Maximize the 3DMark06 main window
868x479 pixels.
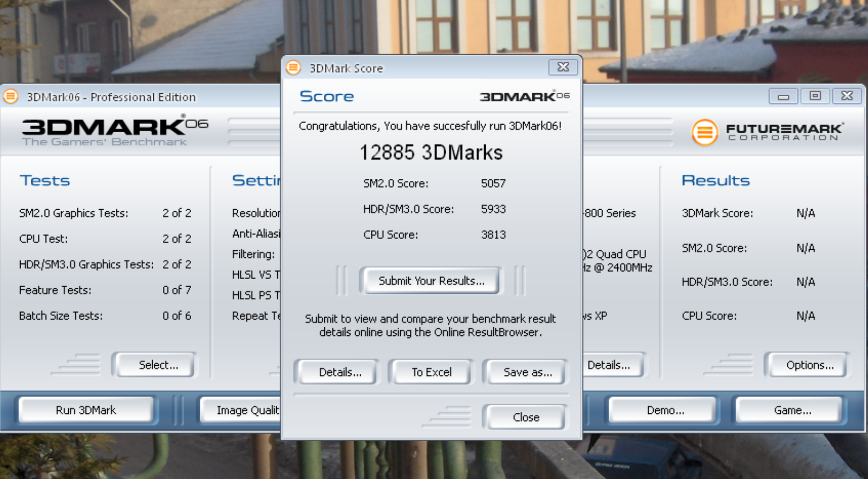point(815,96)
